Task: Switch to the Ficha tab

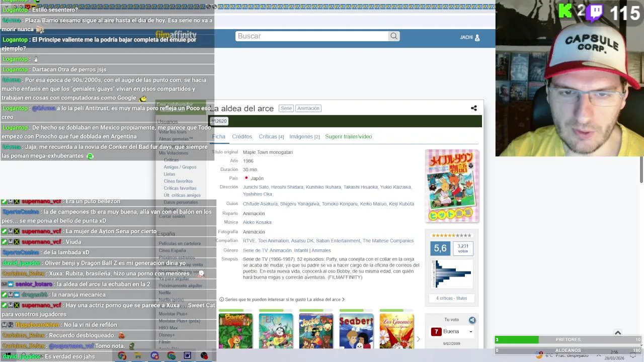Action: coord(218,136)
